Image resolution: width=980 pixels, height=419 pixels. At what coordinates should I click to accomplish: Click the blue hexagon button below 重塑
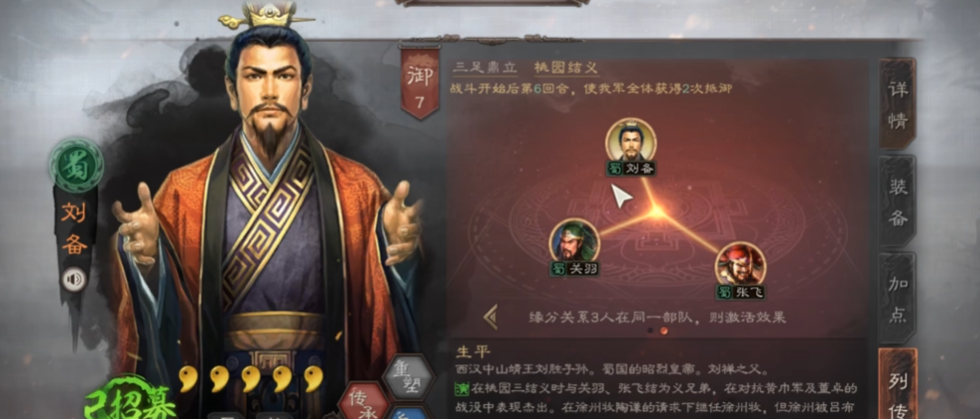409,413
